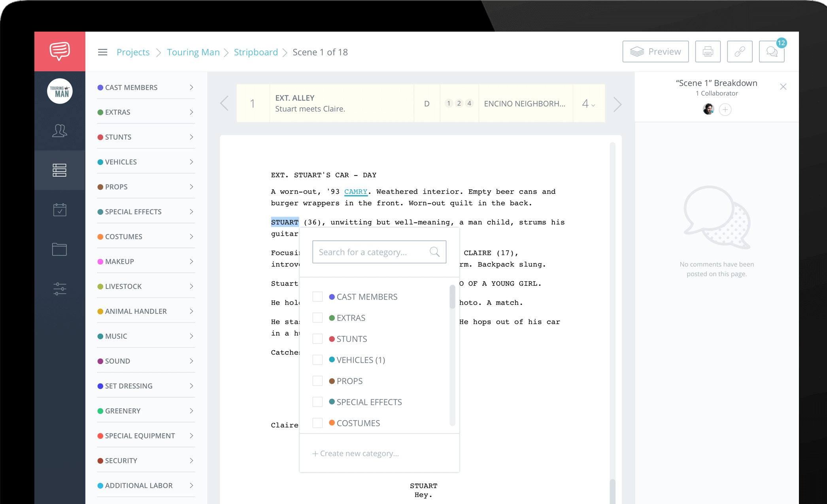
Task: Expand SPECIAL EQUIPMENT category row
Action: point(146,436)
